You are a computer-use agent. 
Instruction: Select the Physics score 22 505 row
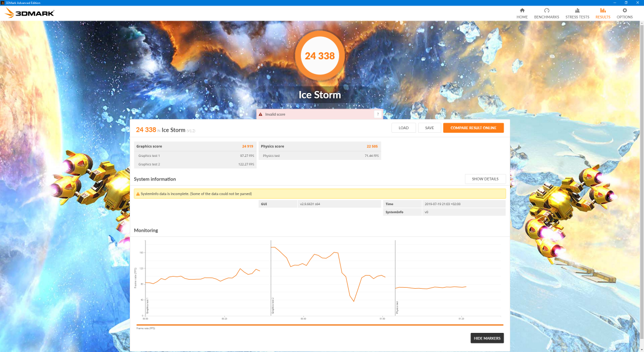[319, 146]
